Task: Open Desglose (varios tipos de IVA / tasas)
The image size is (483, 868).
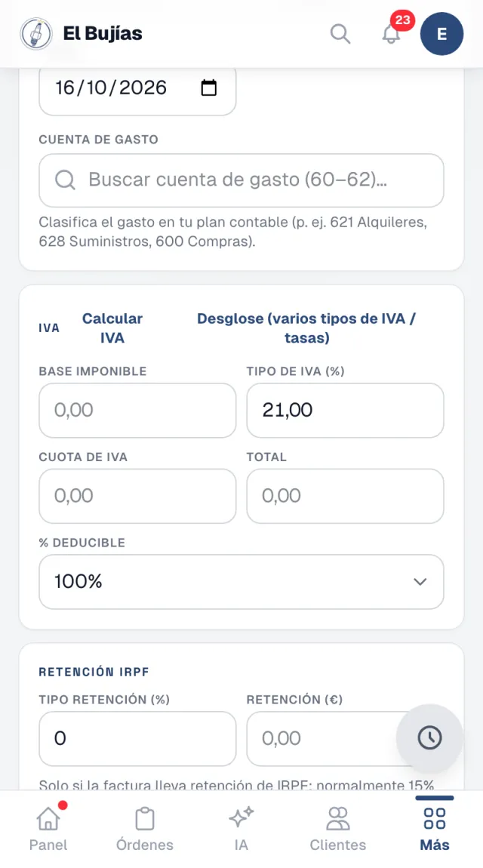Action: (306, 328)
